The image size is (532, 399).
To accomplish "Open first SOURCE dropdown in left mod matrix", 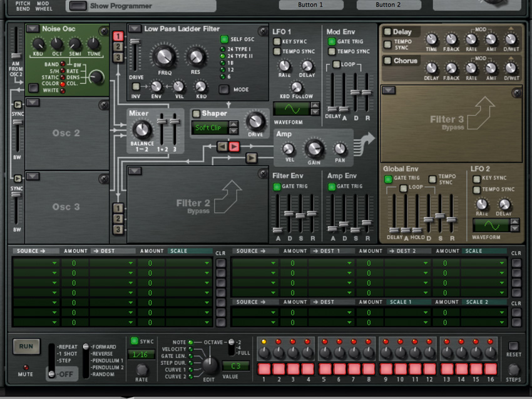I will [x=36, y=263].
